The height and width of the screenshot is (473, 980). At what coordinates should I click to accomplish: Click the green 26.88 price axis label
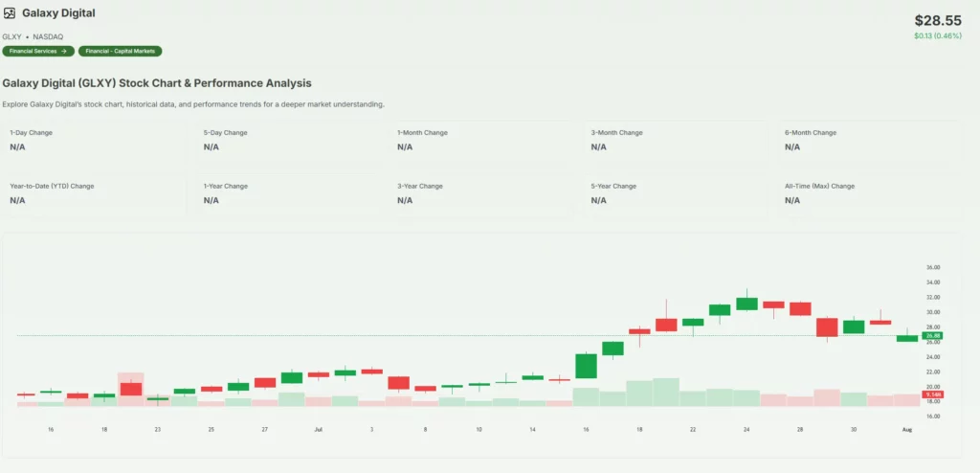tap(932, 336)
